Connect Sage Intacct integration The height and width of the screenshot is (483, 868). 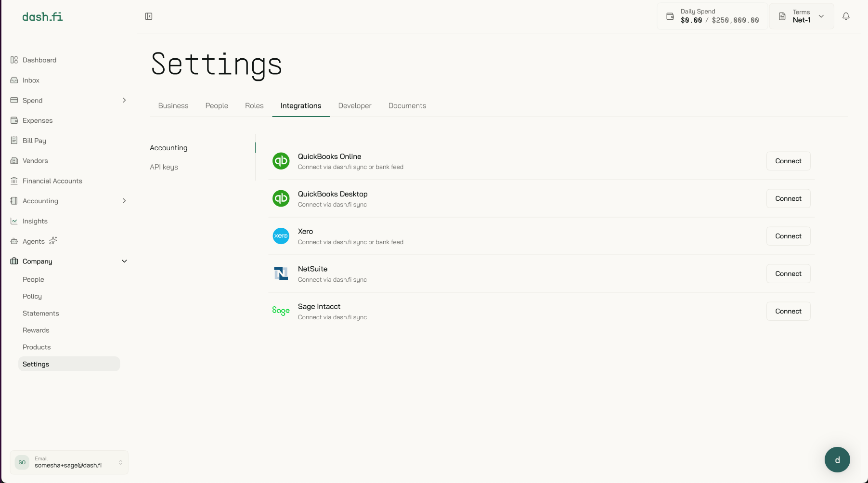tap(788, 311)
